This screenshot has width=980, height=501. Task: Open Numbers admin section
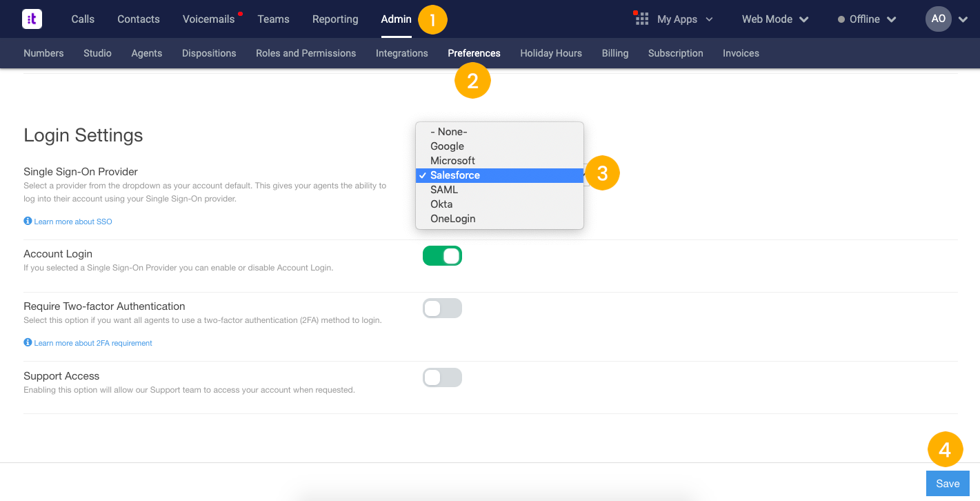point(43,53)
